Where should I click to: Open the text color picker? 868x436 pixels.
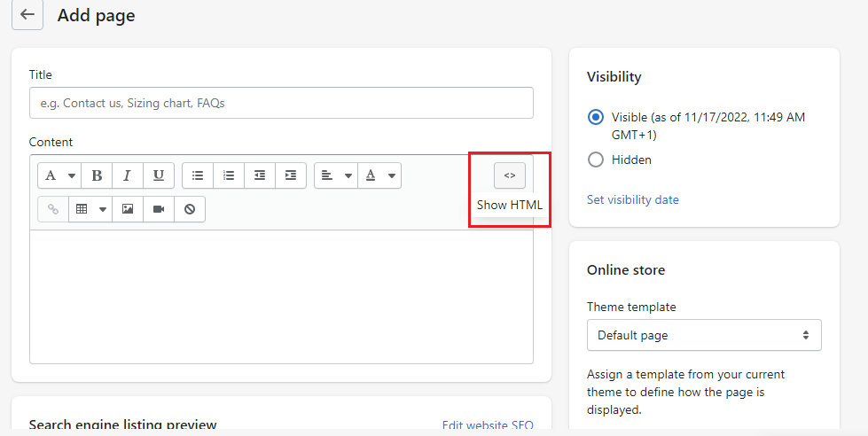click(x=380, y=175)
